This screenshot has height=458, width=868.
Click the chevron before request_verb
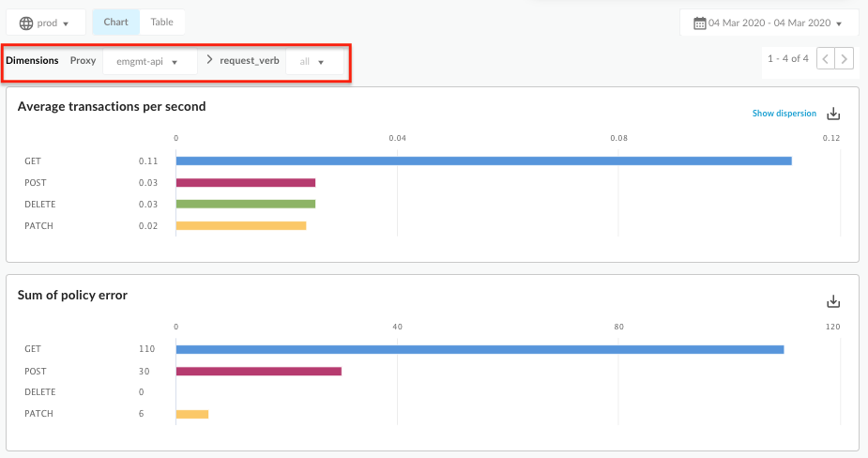[x=209, y=60]
